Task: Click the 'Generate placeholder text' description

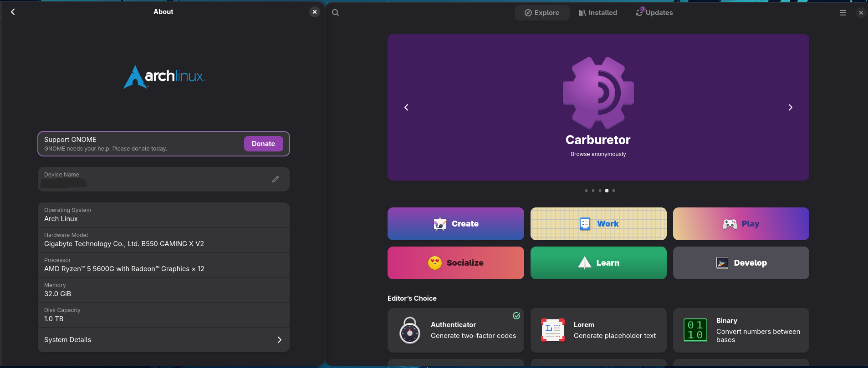Action: [x=615, y=336]
